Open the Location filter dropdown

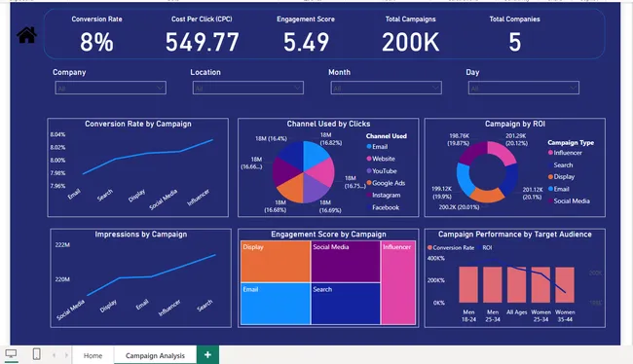click(248, 88)
